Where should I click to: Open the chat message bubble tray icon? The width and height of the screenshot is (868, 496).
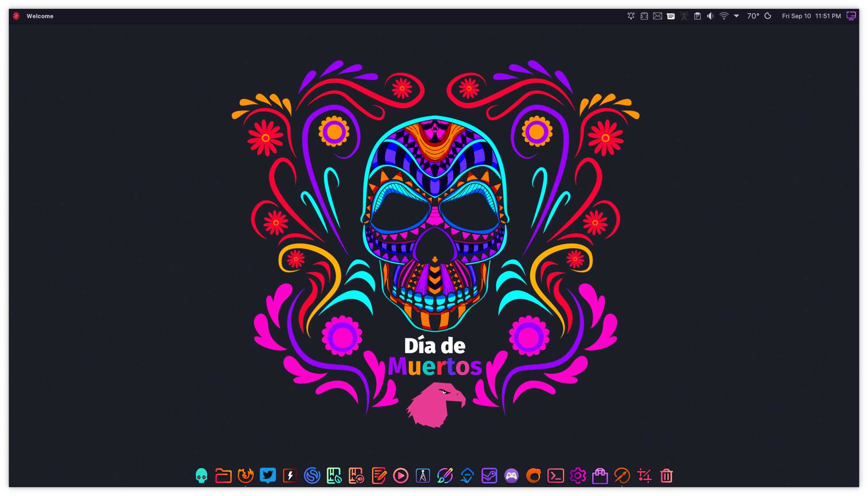(671, 16)
